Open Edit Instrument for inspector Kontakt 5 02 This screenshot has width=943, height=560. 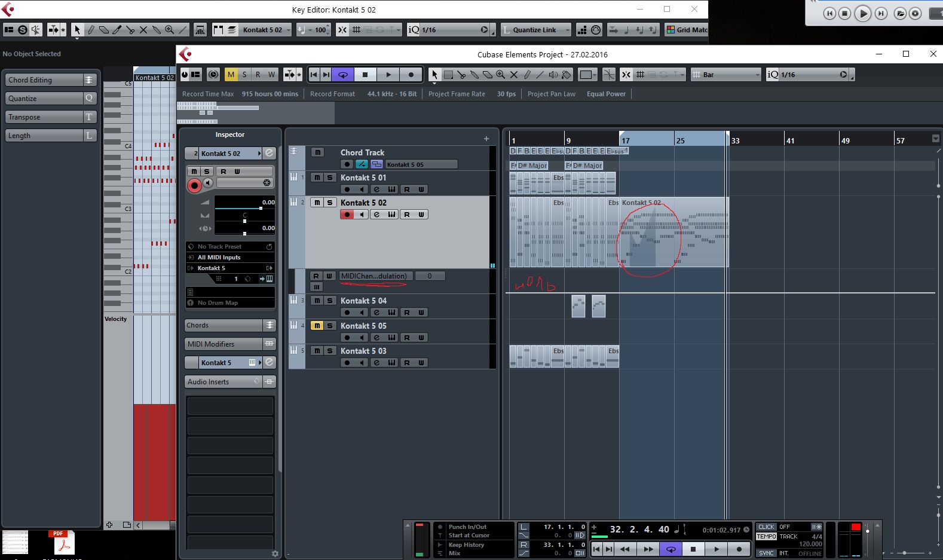tap(270, 154)
